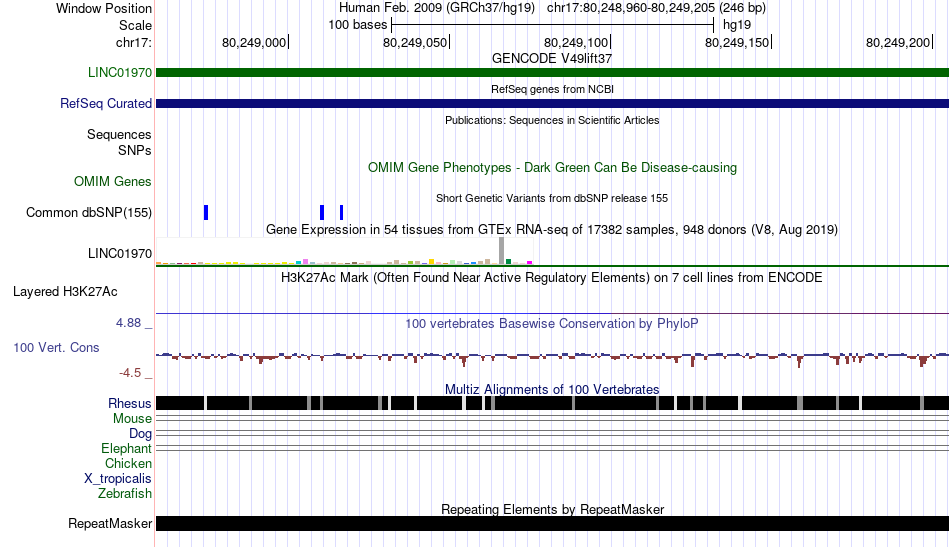Click the Common dbSNP(155) track label
This screenshot has width=950, height=547.
[89, 213]
